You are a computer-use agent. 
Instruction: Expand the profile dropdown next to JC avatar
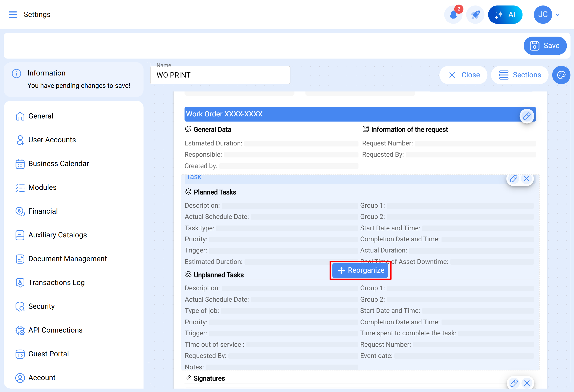coord(557,15)
